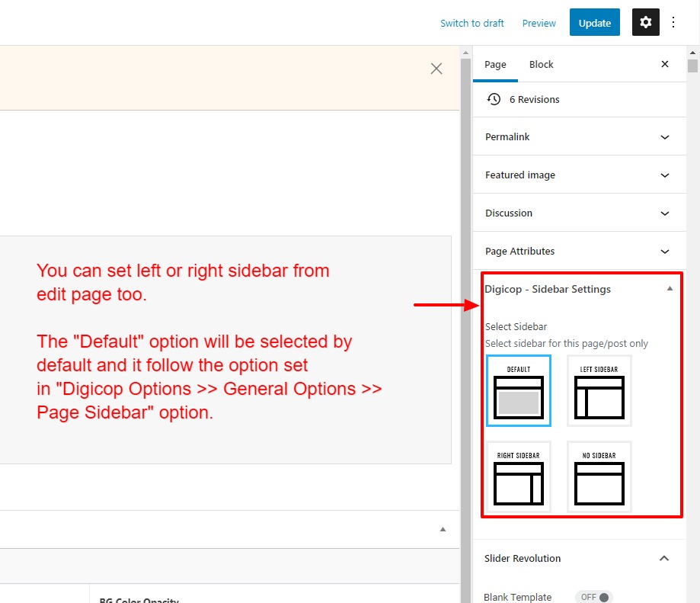Image resolution: width=700 pixels, height=603 pixels.
Task: Collapse the Slider Revolution section
Action: click(664, 559)
